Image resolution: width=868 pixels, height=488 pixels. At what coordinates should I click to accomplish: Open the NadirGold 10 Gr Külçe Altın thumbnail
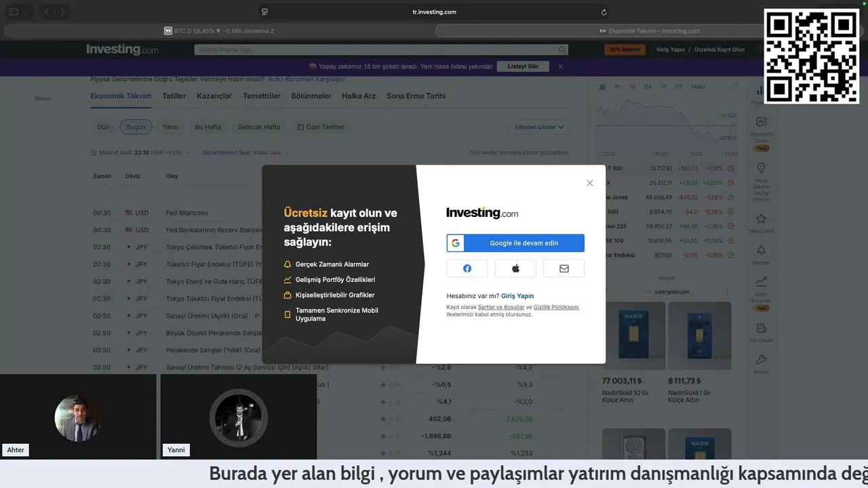pyautogui.click(x=633, y=335)
